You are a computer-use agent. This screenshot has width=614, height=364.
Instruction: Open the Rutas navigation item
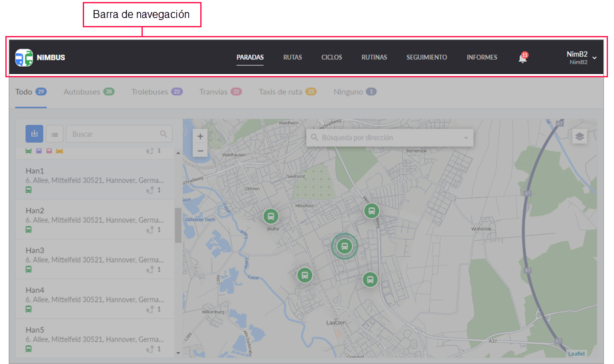[x=292, y=57]
